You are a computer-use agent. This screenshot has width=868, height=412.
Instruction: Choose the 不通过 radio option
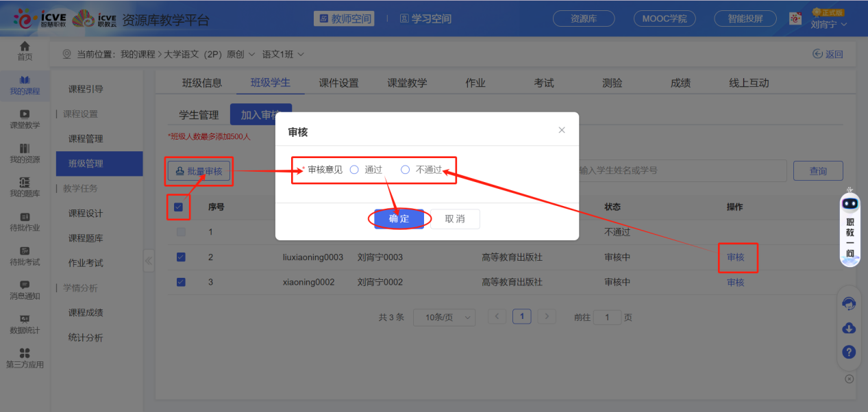pos(404,169)
